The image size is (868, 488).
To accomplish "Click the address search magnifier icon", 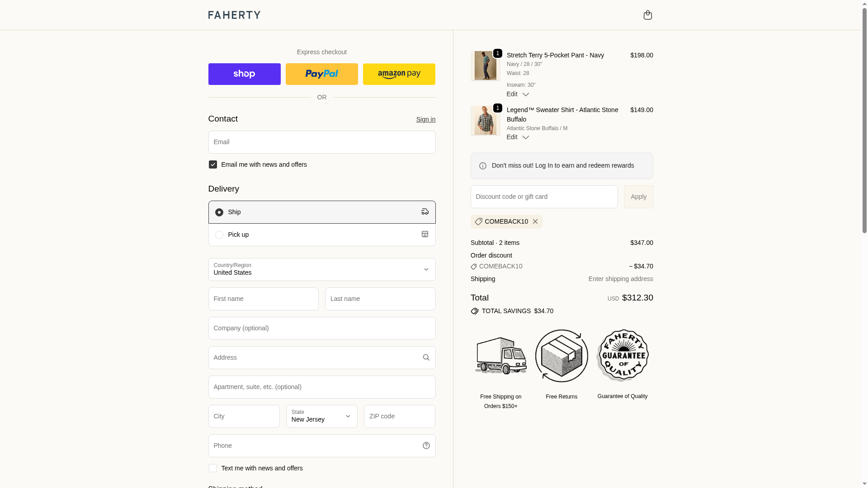I will click(426, 357).
